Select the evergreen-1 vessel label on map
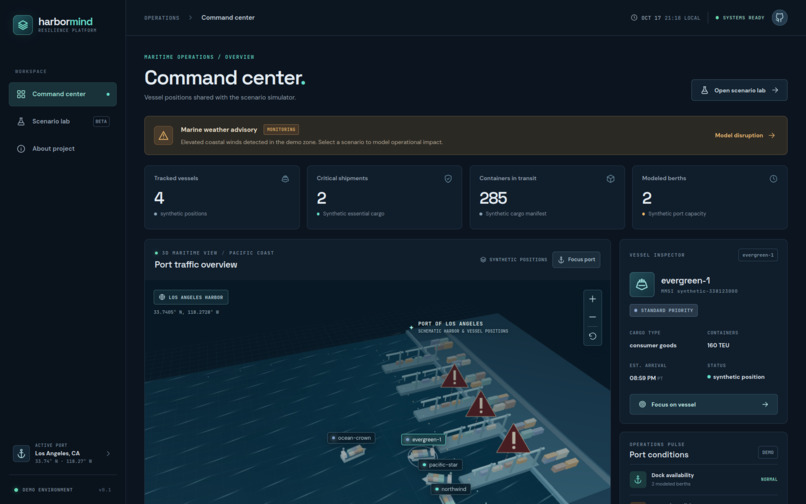The width and height of the screenshot is (806, 504). [x=423, y=440]
